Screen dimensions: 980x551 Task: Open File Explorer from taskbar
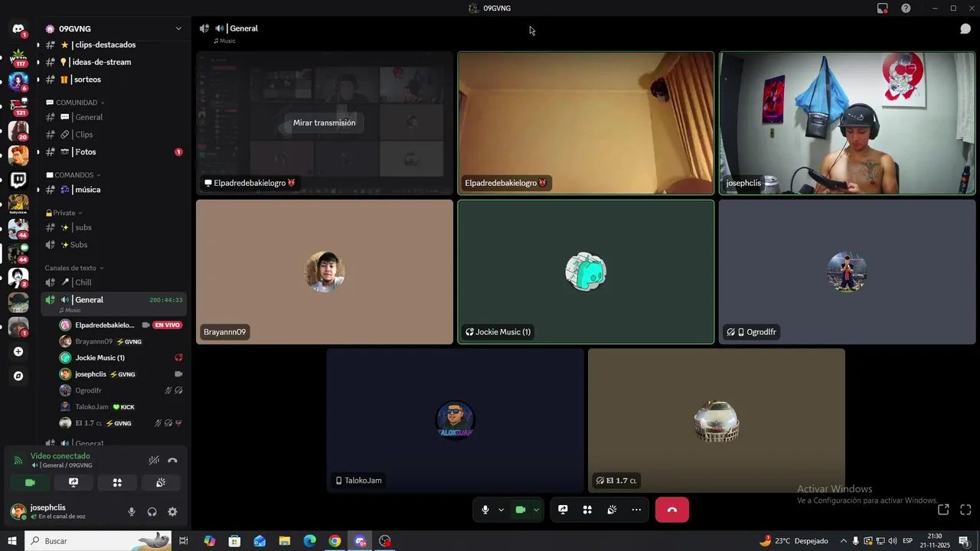click(x=284, y=541)
